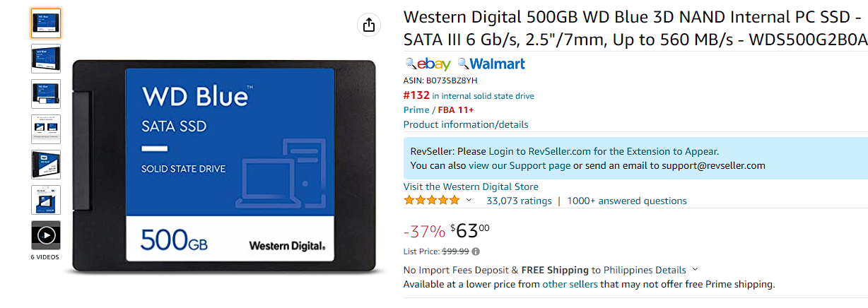The image size is (868, 308).
Task: Select the fifth angled SSD thumbnail
Action: (46, 165)
